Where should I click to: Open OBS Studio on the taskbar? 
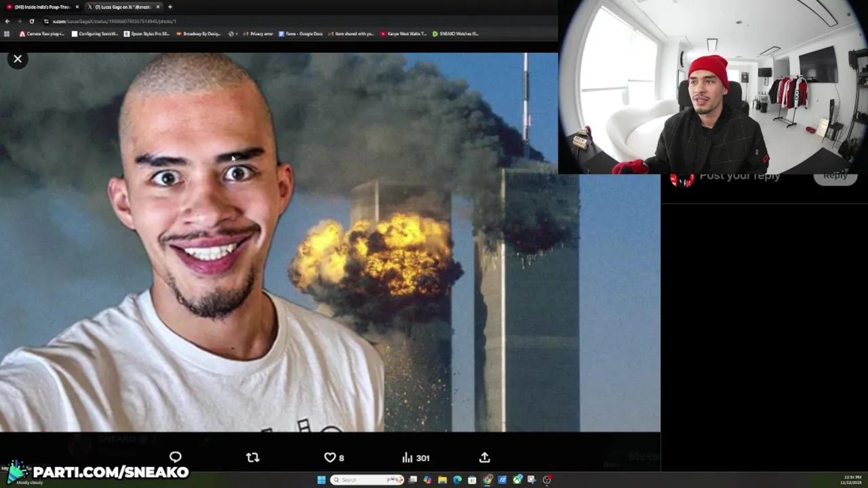[x=547, y=480]
